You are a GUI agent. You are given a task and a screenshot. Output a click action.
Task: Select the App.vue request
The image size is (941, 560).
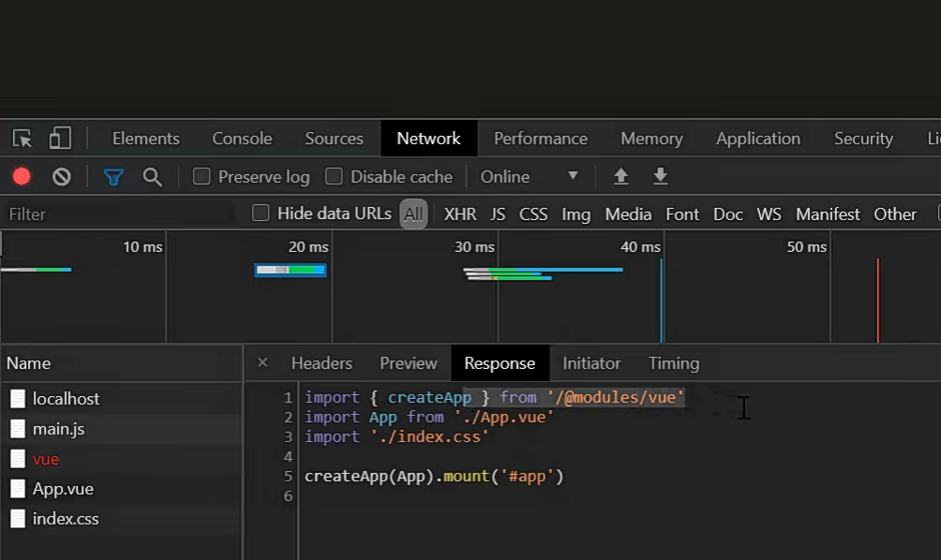pyautogui.click(x=63, y=489)
